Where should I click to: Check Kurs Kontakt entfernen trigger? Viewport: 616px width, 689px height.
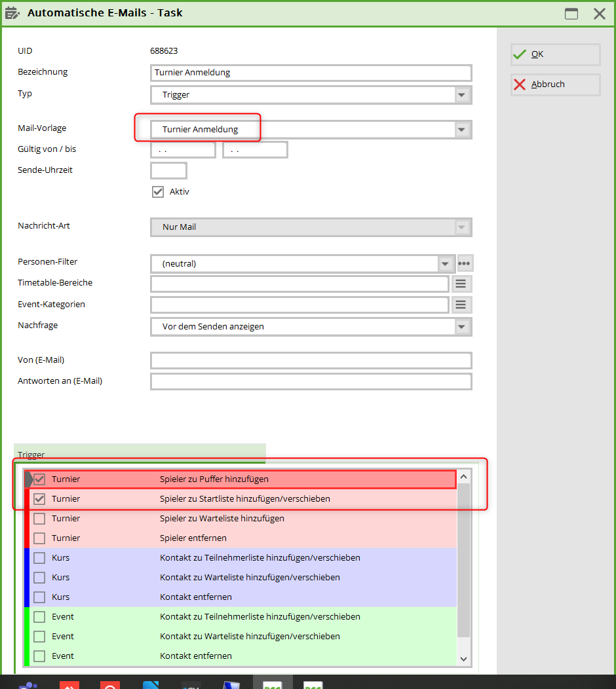(39, 597)
